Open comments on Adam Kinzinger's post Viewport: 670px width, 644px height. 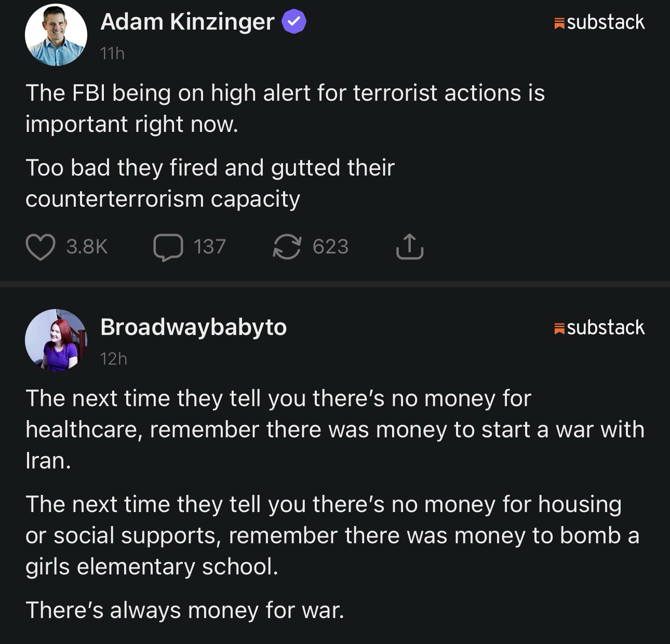(x=168, y=247)
